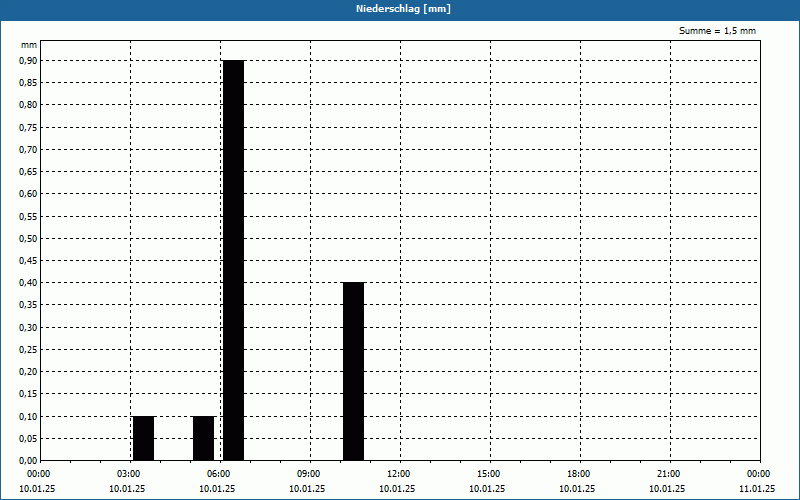The image size is (800, 500).
Task: Click the 0,90 y-axis label
Action: (x=28, y=61)
